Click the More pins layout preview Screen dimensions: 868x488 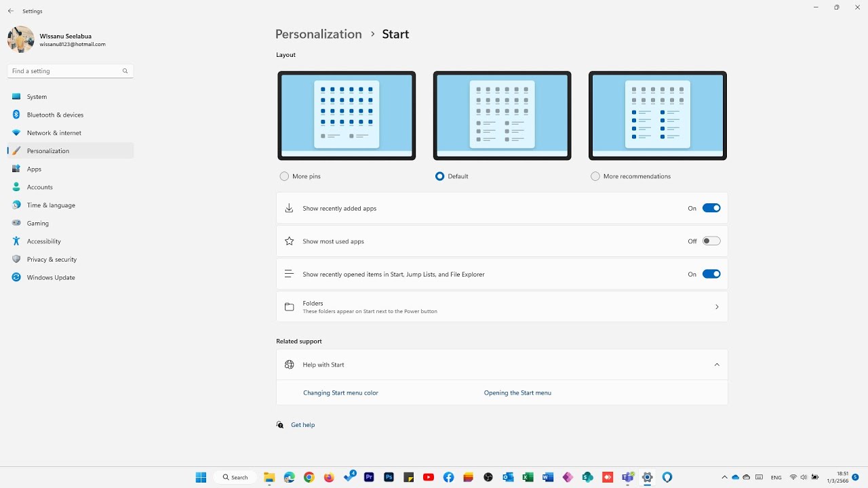tap(347, 116)
